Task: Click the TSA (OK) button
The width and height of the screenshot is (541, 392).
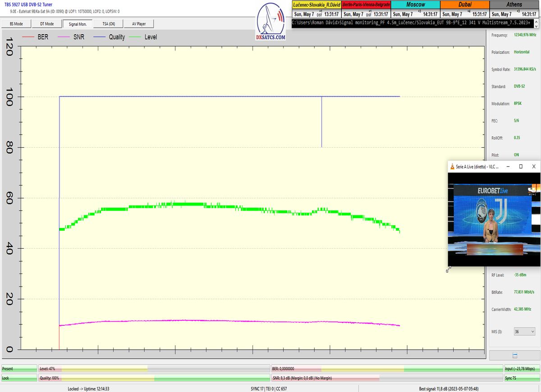Action: pos(109,23)
